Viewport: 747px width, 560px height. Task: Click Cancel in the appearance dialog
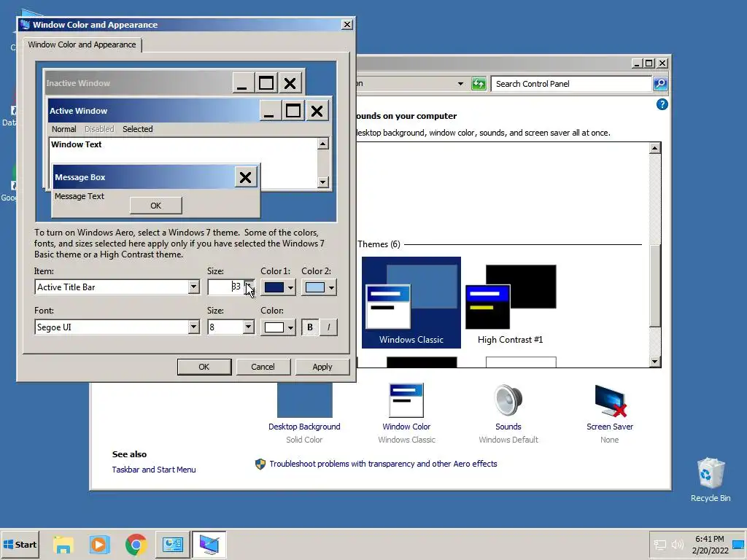(x=263, y=367)
